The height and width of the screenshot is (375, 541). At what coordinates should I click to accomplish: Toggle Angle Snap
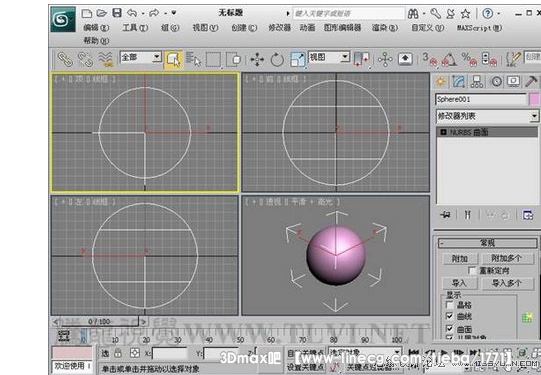(x=449, y=59)
